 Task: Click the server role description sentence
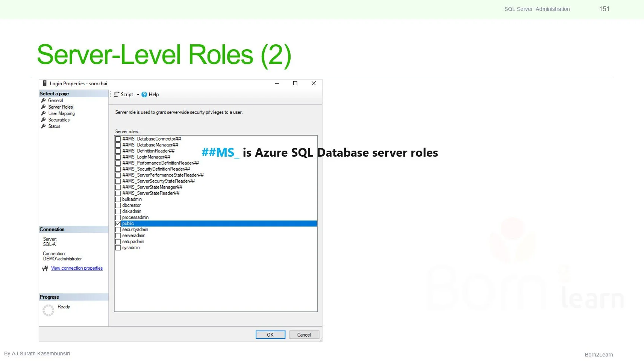pos(179,112)
